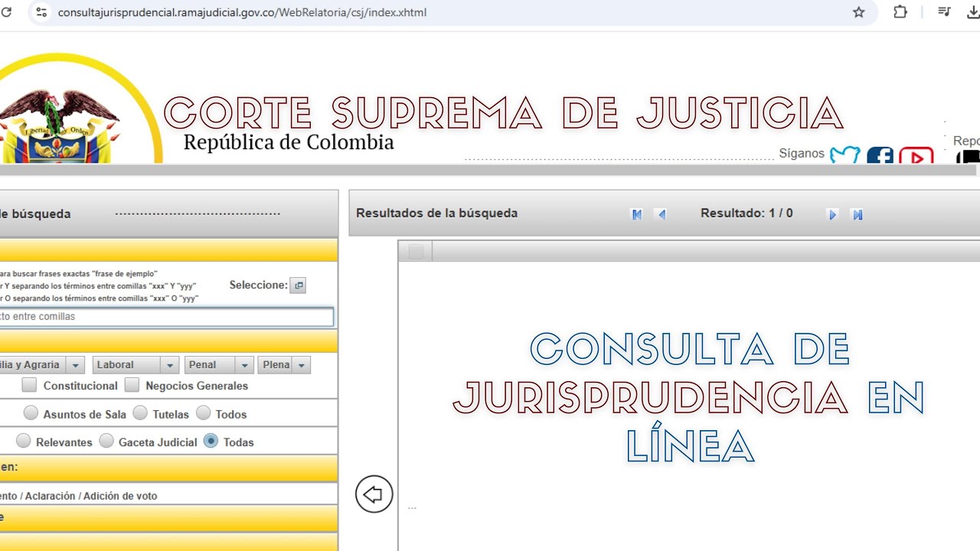Open the Laboral dropdown

pyautogui.click(x=136, y=365)
